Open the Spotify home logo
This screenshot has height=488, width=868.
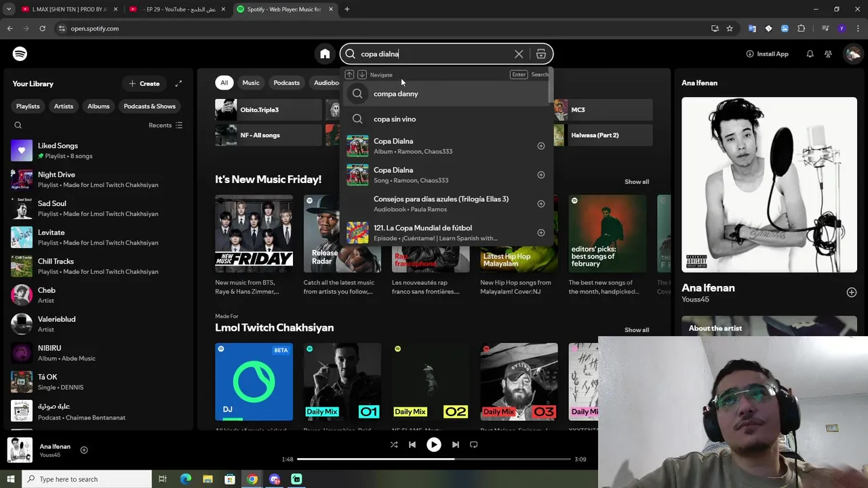20,54
